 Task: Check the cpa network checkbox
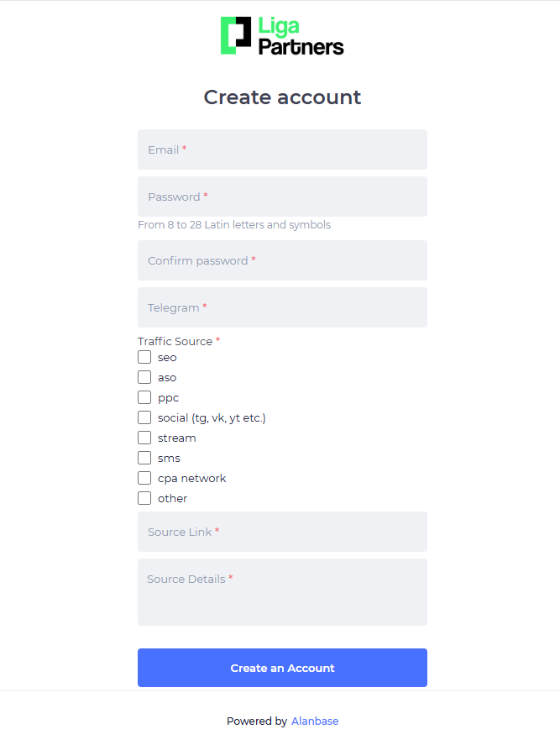click(144, 478)
